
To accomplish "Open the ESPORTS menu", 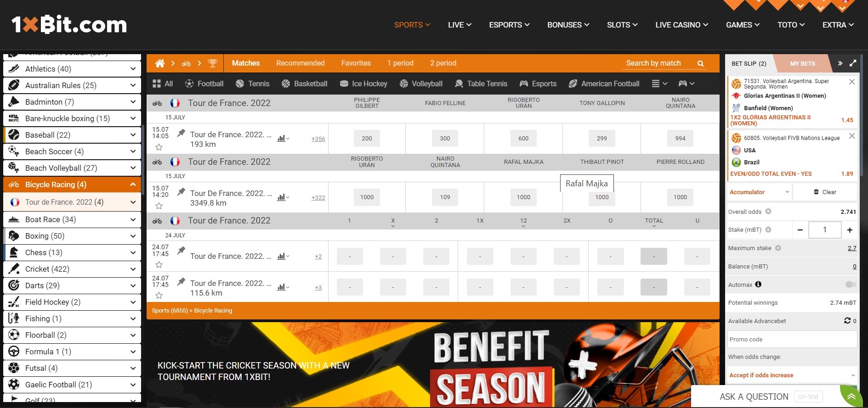I will 509,25.
